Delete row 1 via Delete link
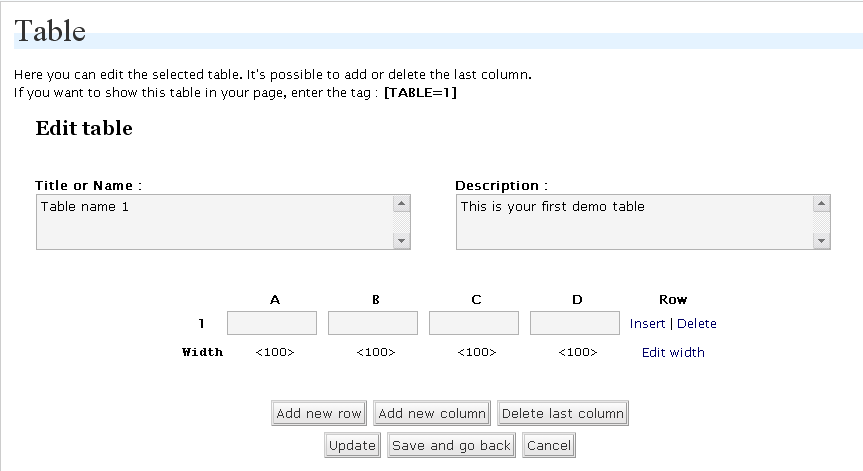Image resolution: width=863 pixels, height=471 pixels. click(697, 324)
